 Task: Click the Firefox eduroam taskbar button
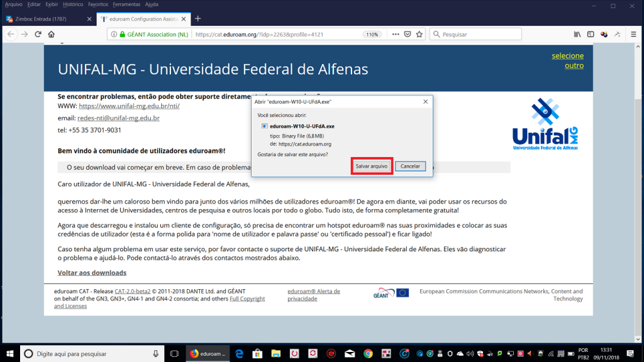(x=208, y=353)
